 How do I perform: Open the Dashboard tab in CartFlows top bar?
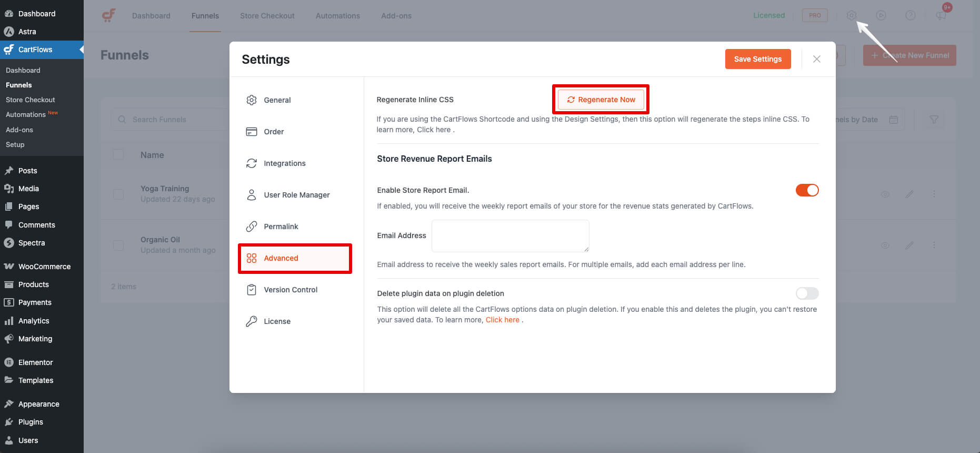(x=151, y=16)
